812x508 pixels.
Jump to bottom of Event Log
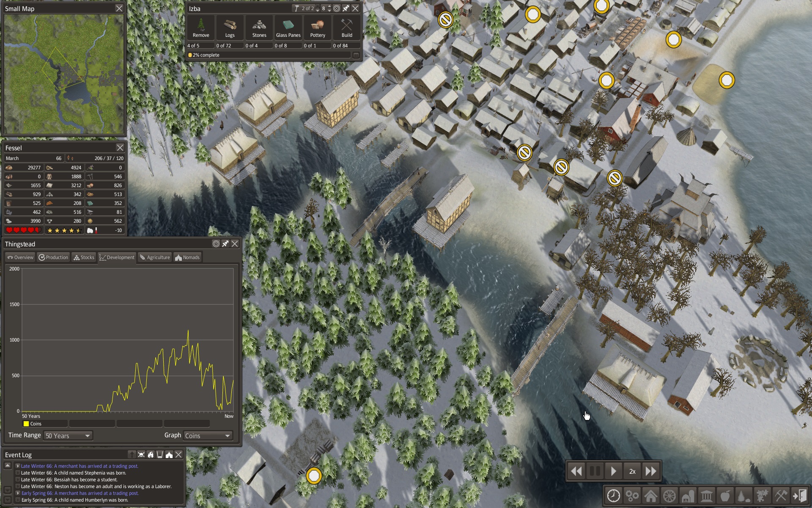click(x=7, y=500)
